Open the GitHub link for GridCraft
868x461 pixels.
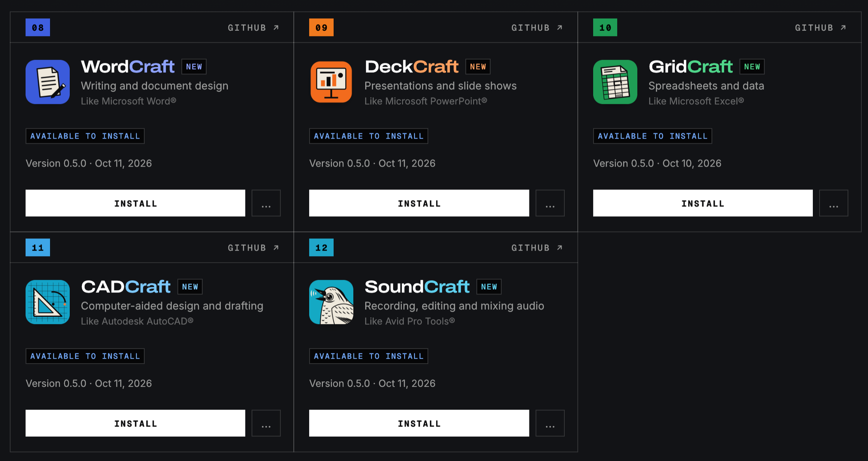point(821,28)
